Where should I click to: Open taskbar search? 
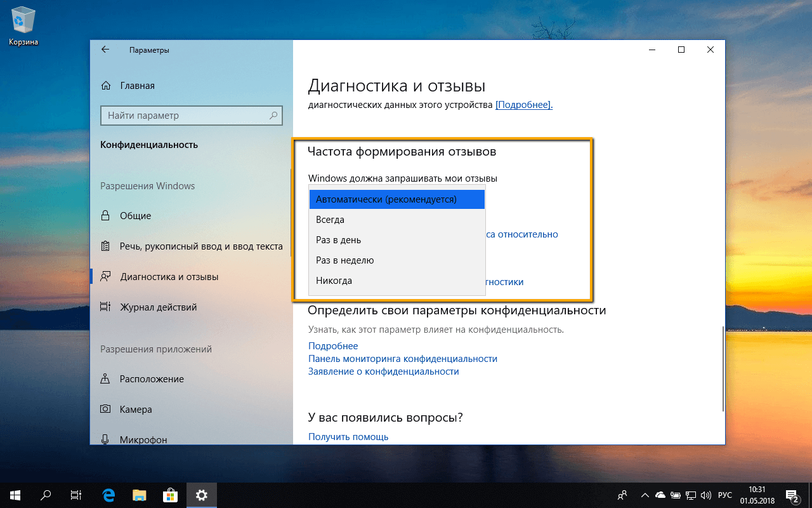tap(46, 495)
